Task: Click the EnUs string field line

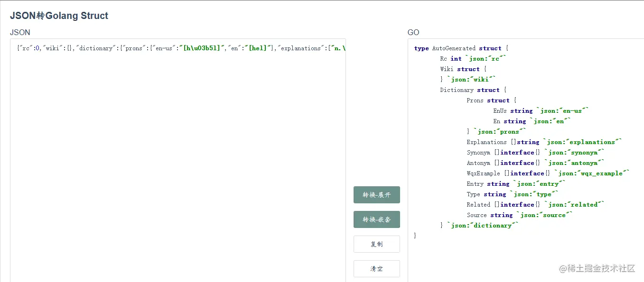Action: [x=541, y=111]
